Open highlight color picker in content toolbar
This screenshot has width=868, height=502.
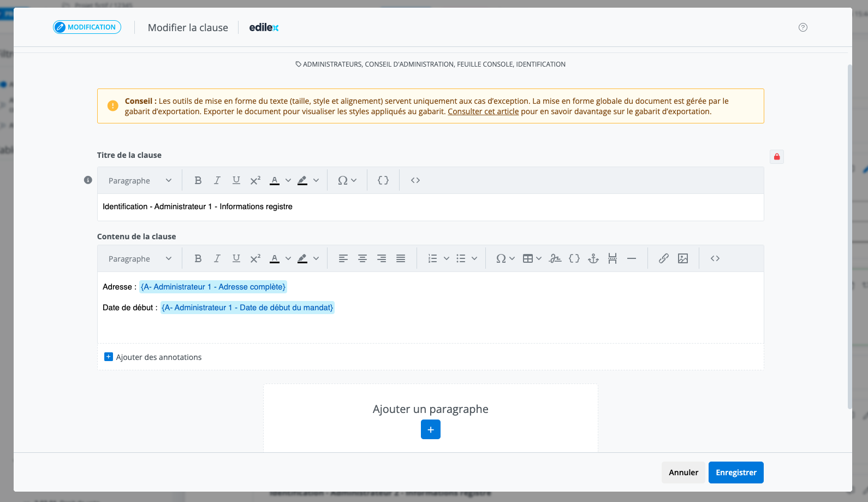316,258
